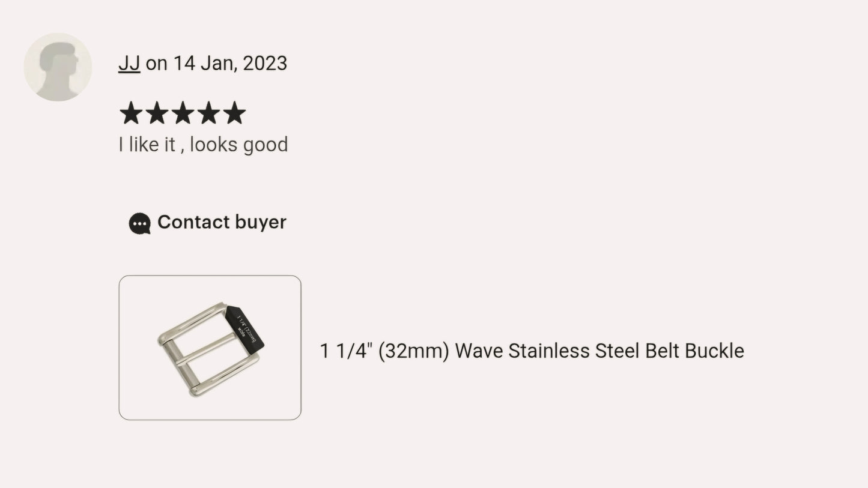
Task: Click the Contact buyer button
Action: pos(207,222)
